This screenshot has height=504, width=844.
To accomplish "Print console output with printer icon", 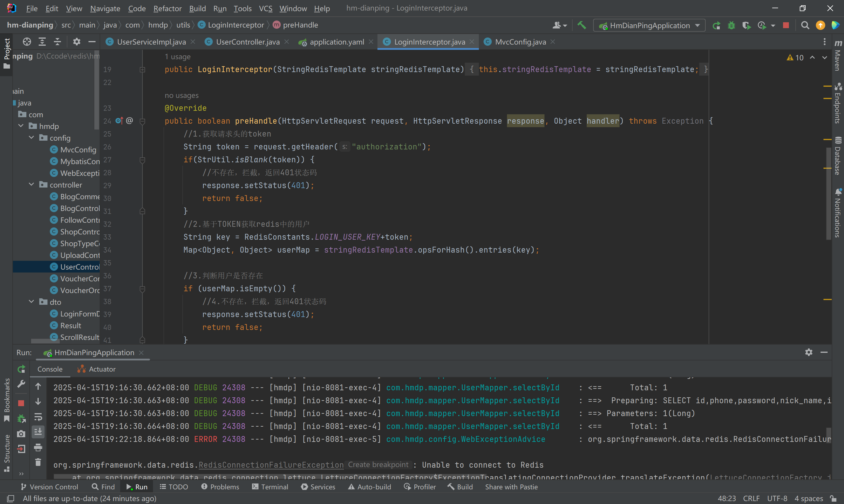I will [38, 448].
